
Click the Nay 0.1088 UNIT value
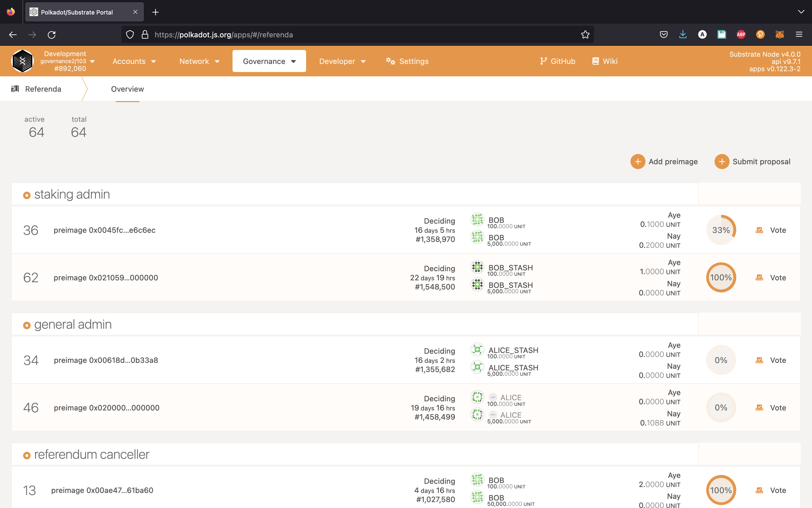point(660,423)
